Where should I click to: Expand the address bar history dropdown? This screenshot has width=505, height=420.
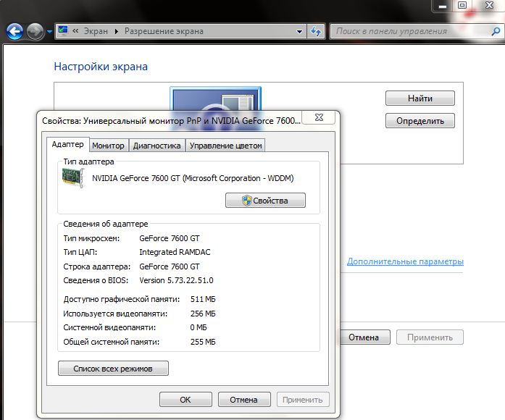point(299,31)
